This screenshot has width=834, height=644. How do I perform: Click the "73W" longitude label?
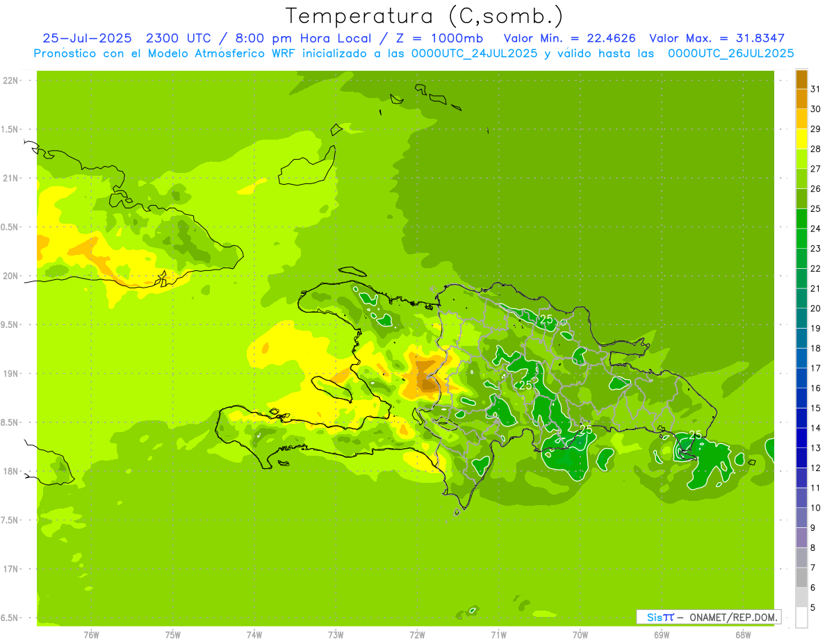pyautogui.click(x=336, y=635)
